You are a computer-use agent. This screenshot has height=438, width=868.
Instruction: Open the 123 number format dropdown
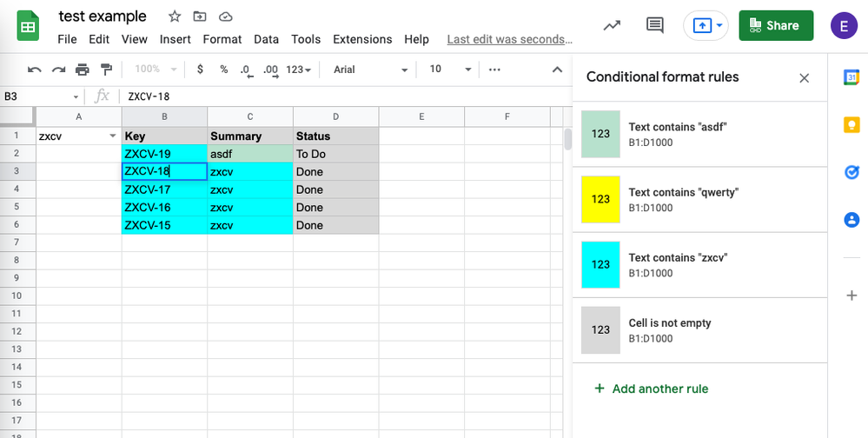298,70
